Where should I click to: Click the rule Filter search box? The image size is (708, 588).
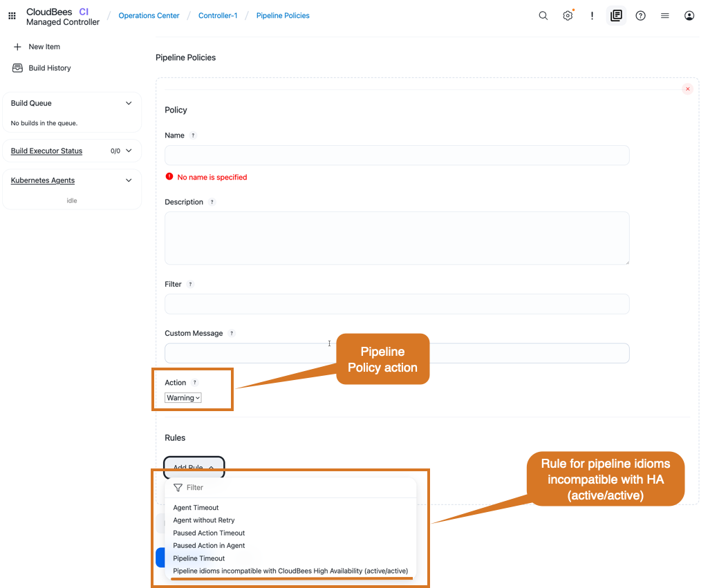point(290,488)
